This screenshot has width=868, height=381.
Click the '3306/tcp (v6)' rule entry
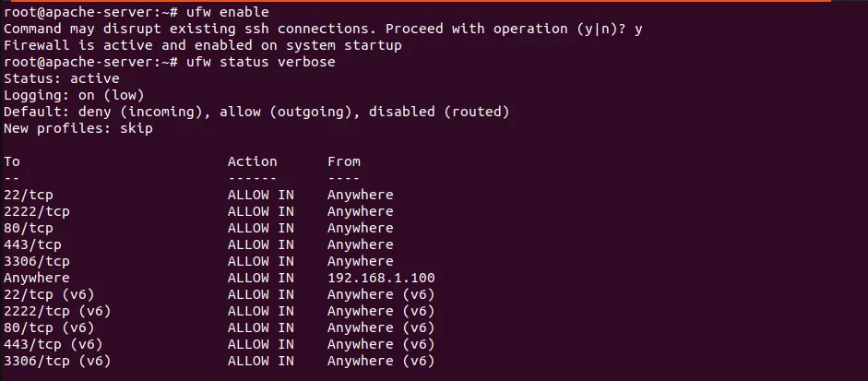pos(57,361)
